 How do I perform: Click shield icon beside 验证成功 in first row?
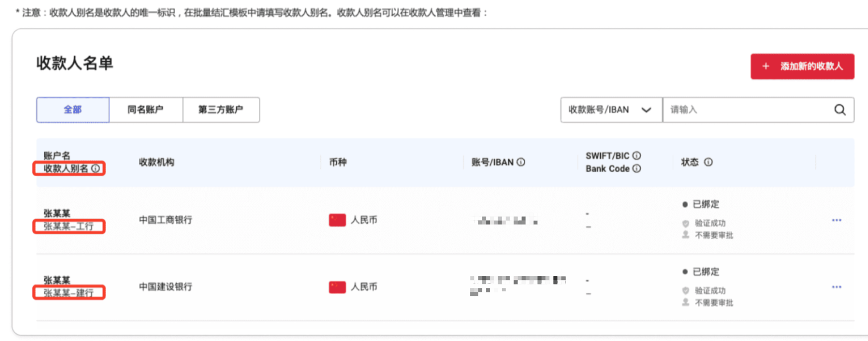coord(686,223)
